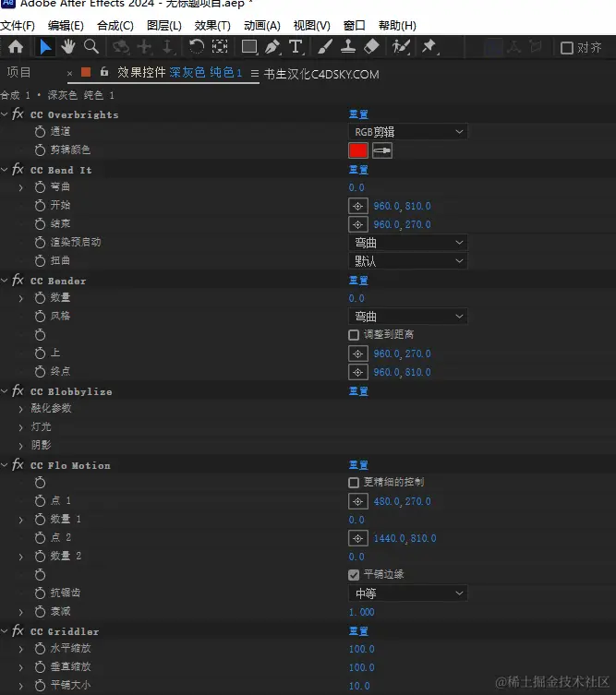616x695 pixels.
Task: Click the eyedropper next to red swatch
Action: [x=381, y=150]
